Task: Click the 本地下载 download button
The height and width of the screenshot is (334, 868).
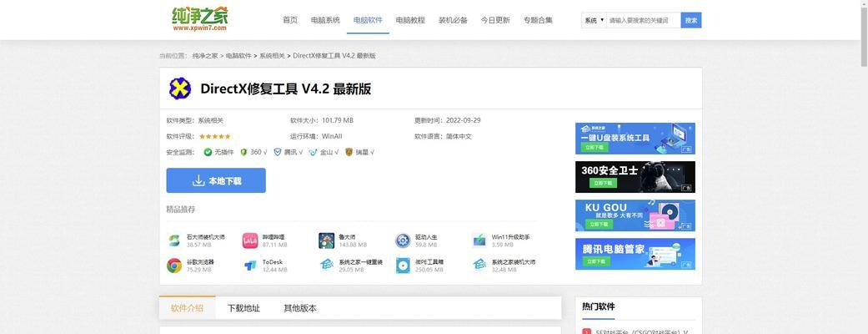Action: [x=216, y=181]
